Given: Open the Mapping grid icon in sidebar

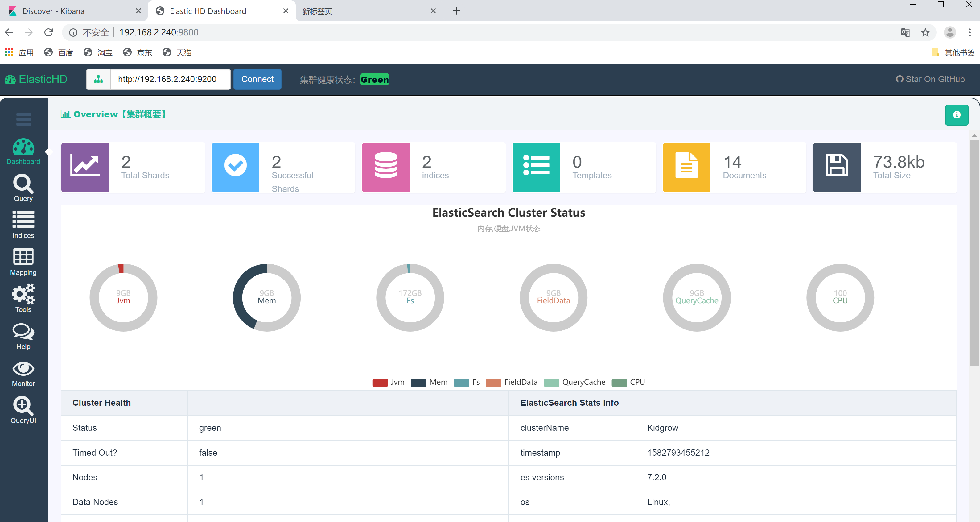Looking at the screenshot, I should 23,257.
